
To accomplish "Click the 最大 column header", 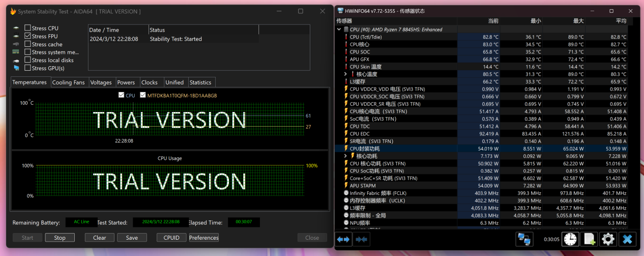I will tap(564, 21).
